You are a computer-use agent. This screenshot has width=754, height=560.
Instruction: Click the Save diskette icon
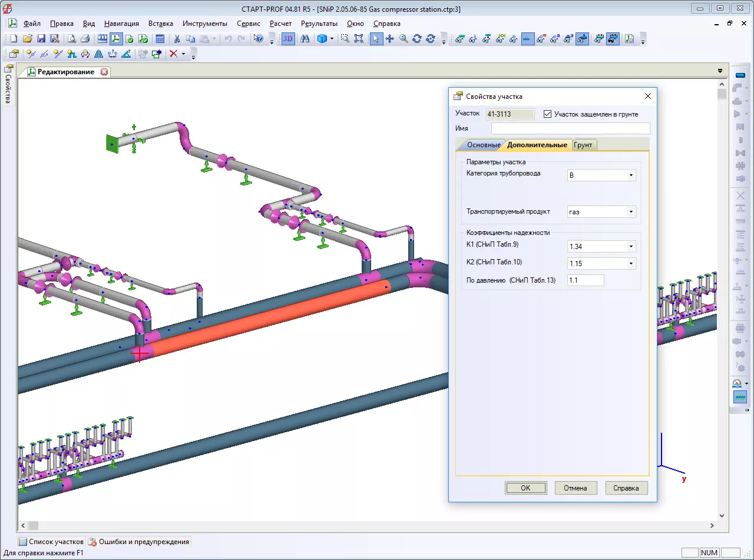(x=41, y=39)
